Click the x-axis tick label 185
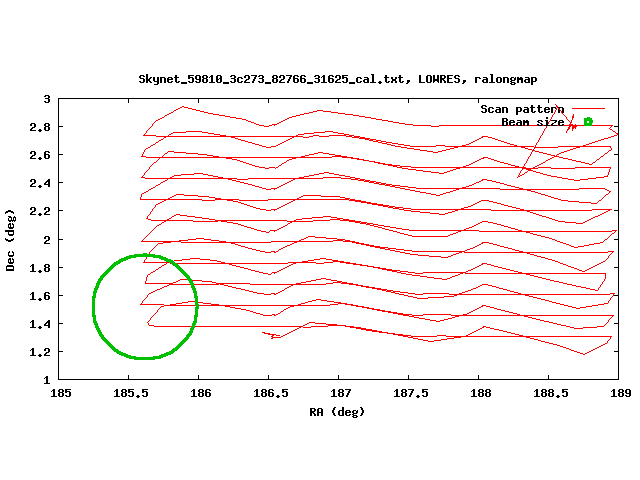Viewport: 640px width, 480px height. click(x=61, y=393)
